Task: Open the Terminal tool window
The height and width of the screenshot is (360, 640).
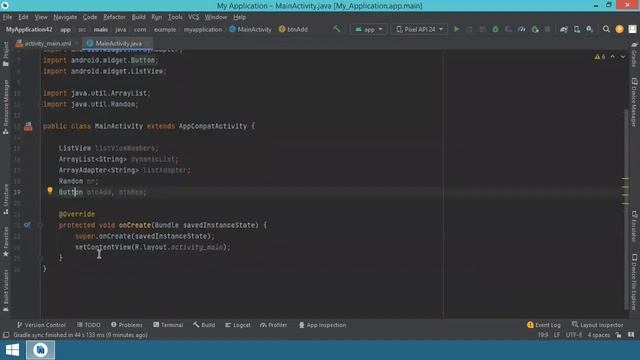Action: (168, 325)
